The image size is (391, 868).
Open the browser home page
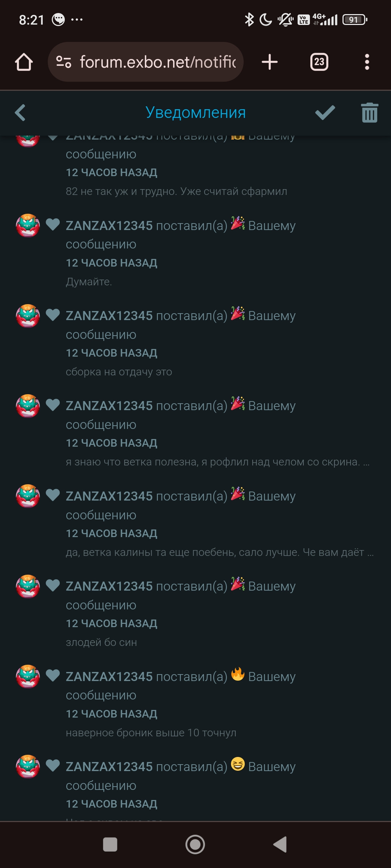point(24,62)
